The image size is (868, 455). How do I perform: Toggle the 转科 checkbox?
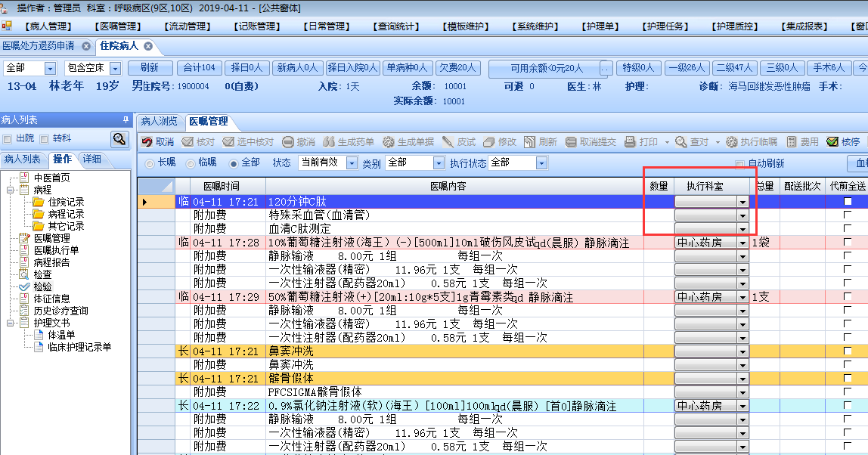[45, 139]
